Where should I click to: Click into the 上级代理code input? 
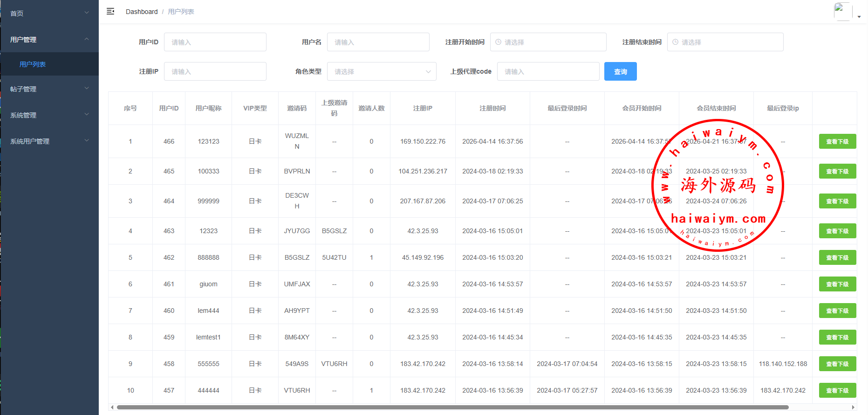pos(548,71)
